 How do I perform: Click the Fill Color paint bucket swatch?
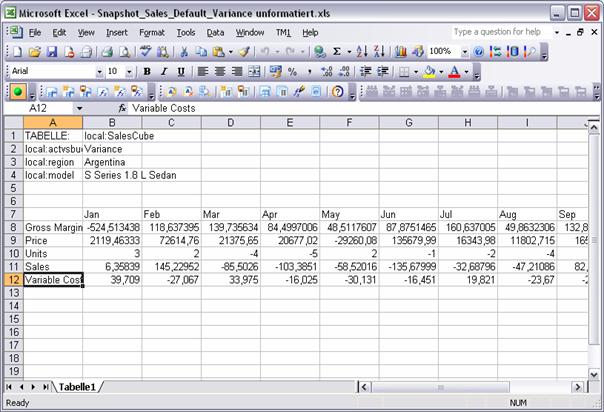pyautogui.click(x=428, y=72)
